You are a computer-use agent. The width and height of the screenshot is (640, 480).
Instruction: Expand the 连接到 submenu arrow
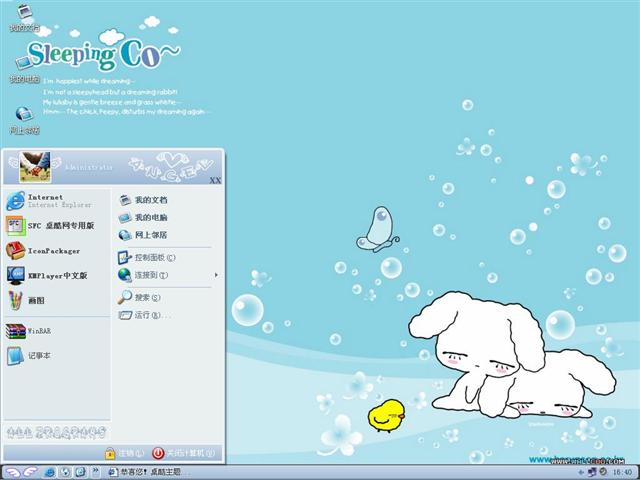(x=216, y=275)
